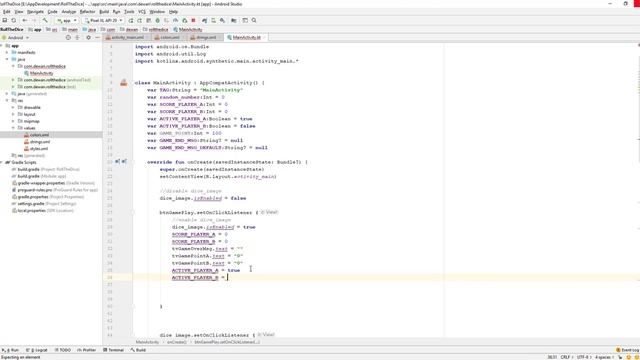Screen dimensions: 640x360
Task: Click the Make Project hammer icon
Action: [x=45, y=20]
